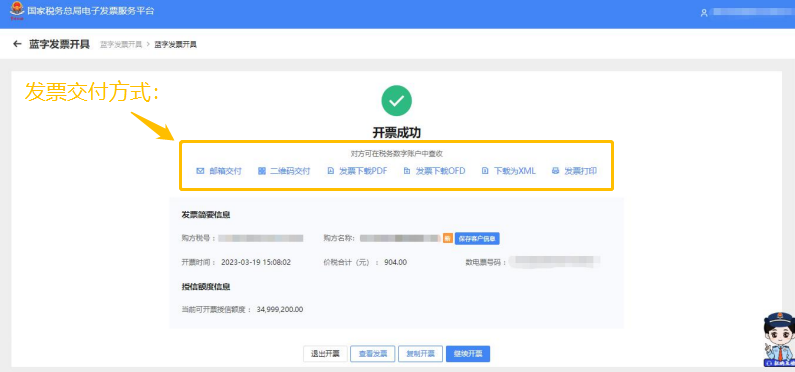Click the 开票成功 heading

[x=396, y=132]
